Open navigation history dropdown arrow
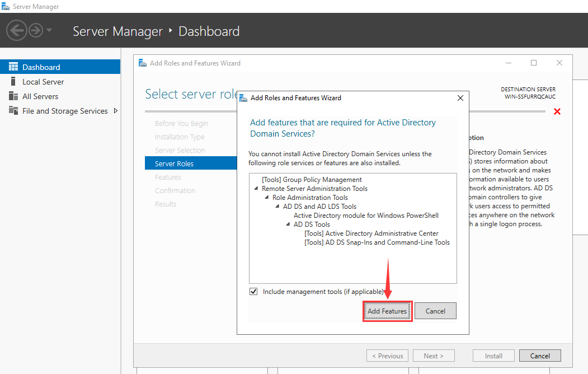The height and width of the screenshot is (374, 588). [49, 30]
